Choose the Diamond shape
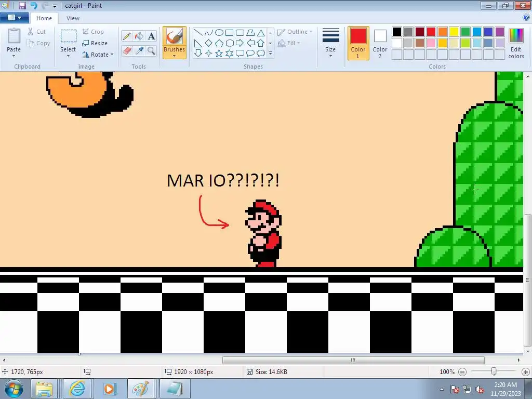 tap(209, 43)
